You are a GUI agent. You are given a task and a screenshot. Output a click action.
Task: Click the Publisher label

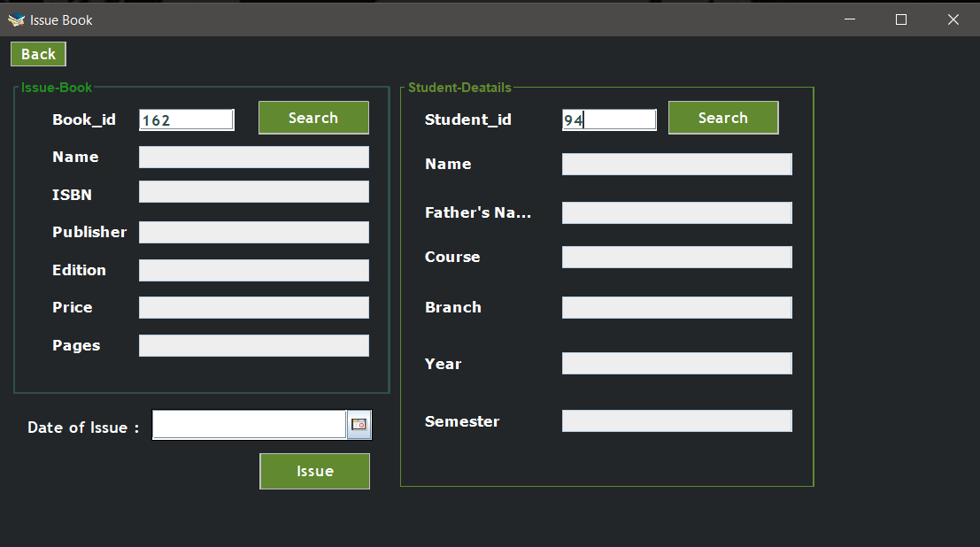(89, 232)
